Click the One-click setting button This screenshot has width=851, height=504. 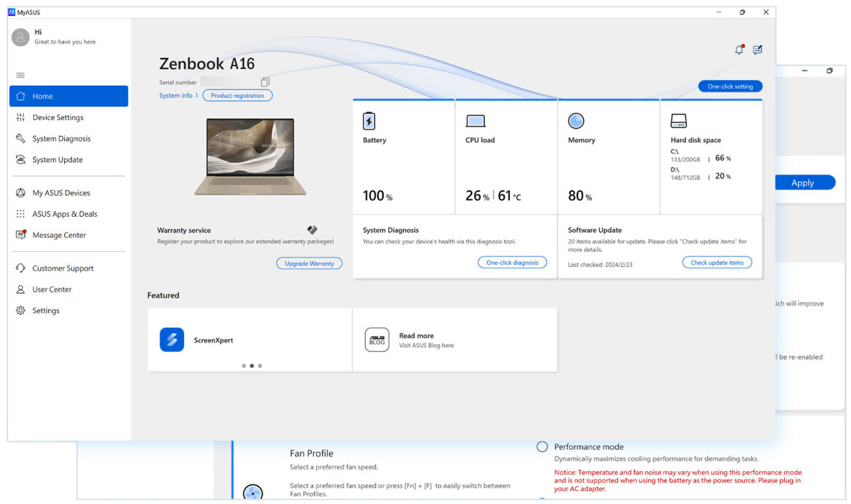coord(730,86)
